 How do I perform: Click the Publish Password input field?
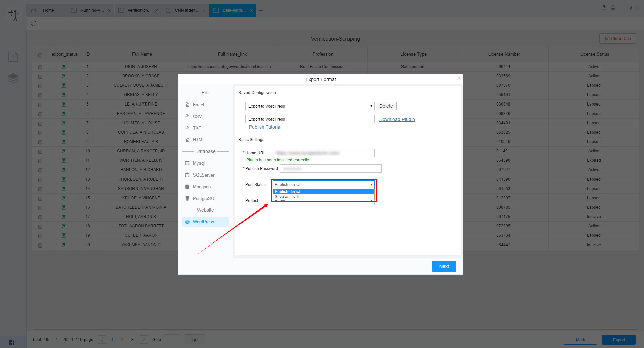[x=331, y=168]
